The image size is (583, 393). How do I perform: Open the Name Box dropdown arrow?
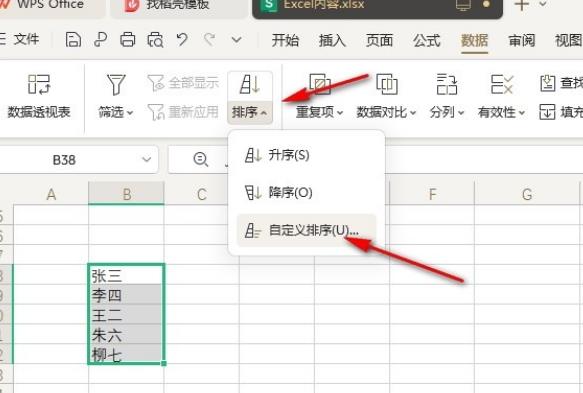click(146, 160)
